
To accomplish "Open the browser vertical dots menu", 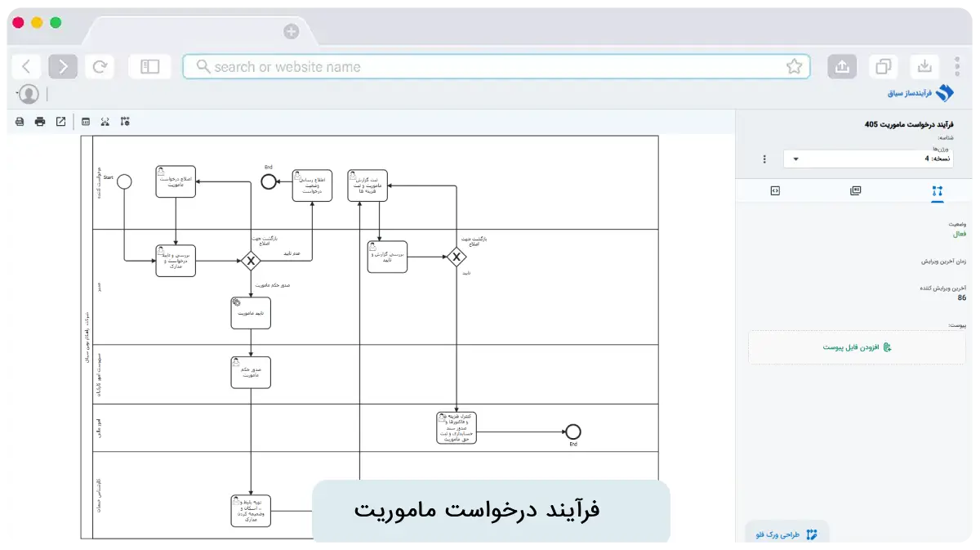I will (x=957, y=67).
